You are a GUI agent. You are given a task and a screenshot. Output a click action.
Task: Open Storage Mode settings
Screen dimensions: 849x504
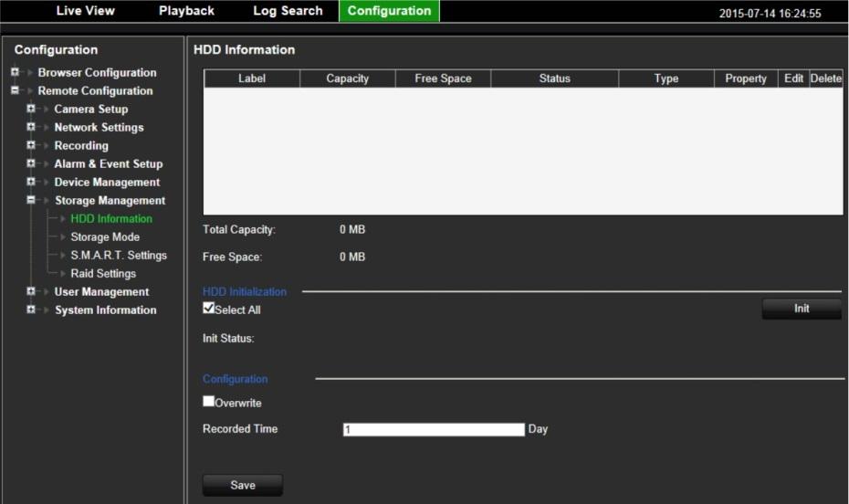[x=105, y=237]
